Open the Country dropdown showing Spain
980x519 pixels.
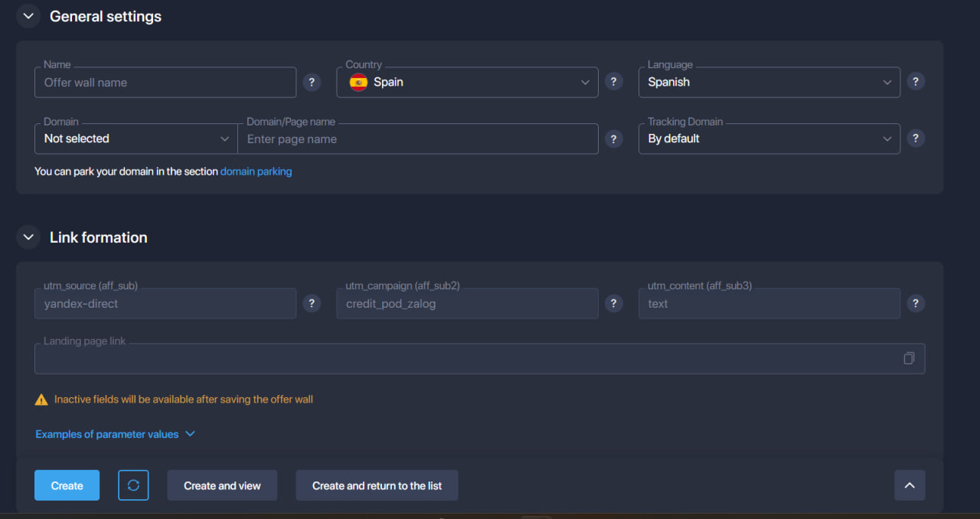[467, 82]
